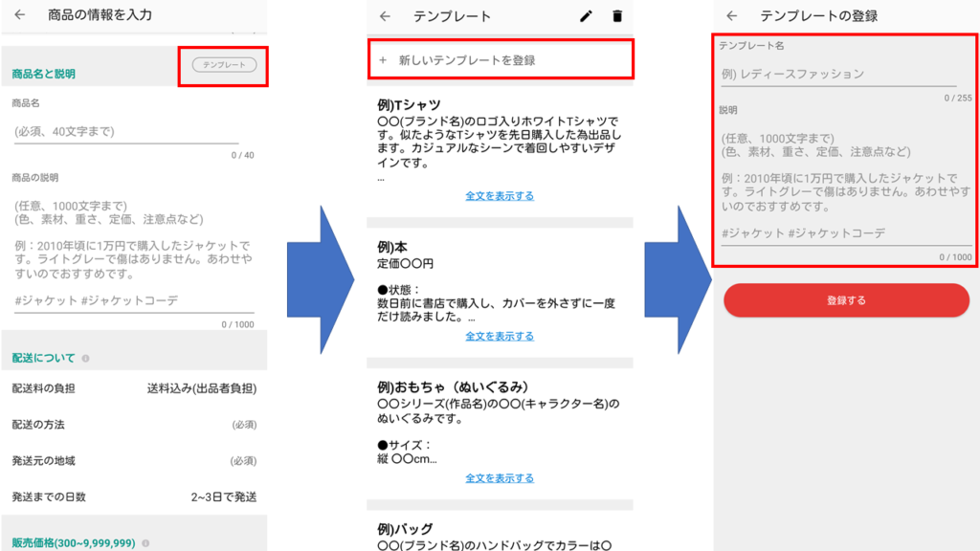The width and height of the screenshot is (980, 551).
Task: Tap the テンプレート button beside 商品名と説明
Action: pos(224,65)
